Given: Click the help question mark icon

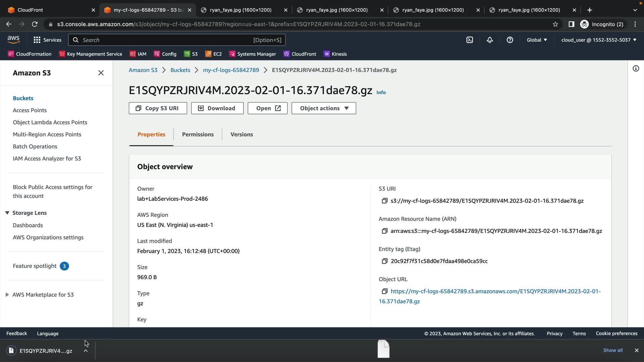Looking at the screenshot, I should coord(510,40).
